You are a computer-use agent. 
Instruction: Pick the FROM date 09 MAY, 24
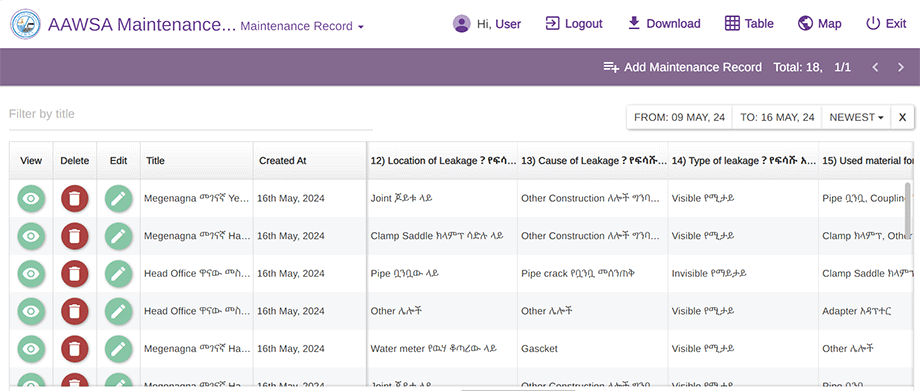[x=679, y=117]
